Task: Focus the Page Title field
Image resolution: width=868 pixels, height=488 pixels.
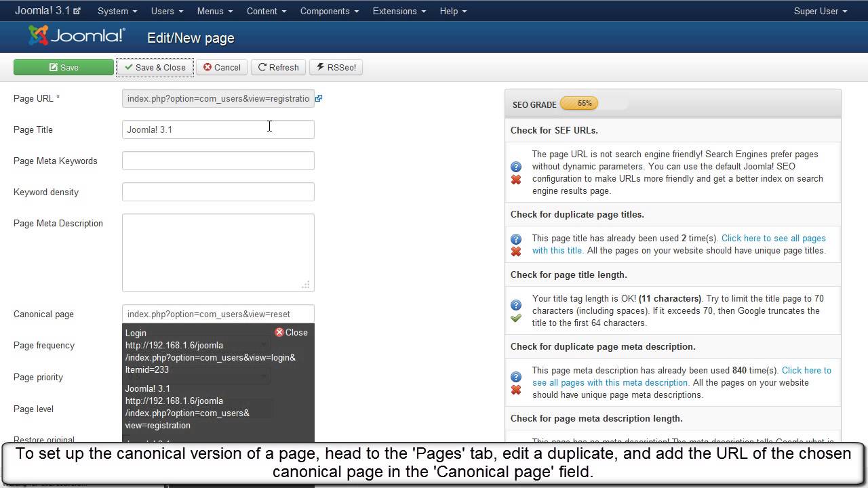Action: click(x=218, y=129)
